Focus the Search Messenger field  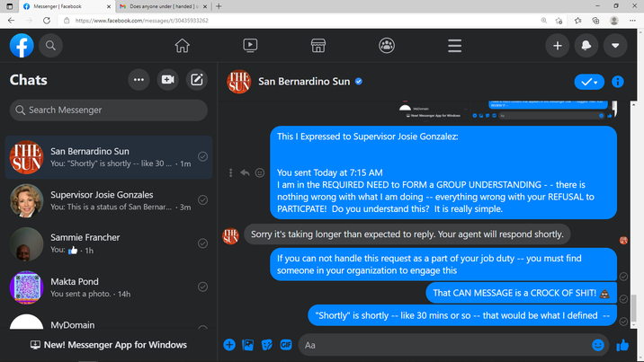(x=109, y=110)
